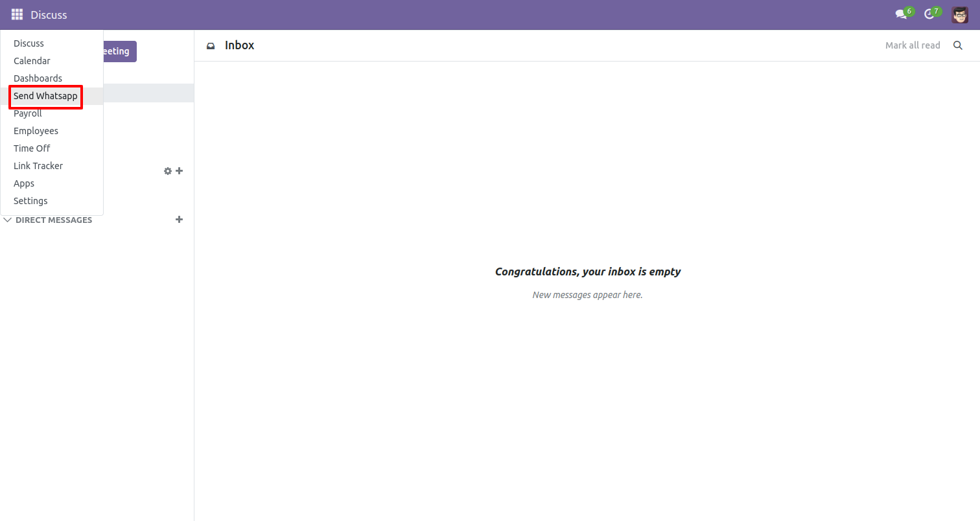
Task: Click 'New messages appear here.' text
Action: [x=587, y=295]
